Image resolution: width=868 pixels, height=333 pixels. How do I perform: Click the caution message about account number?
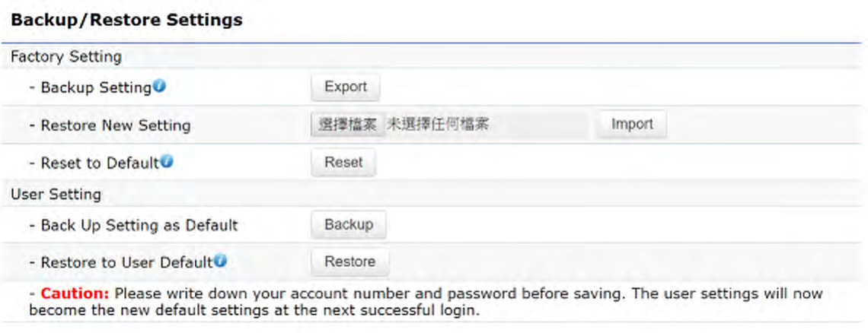(x=426, y=302)
